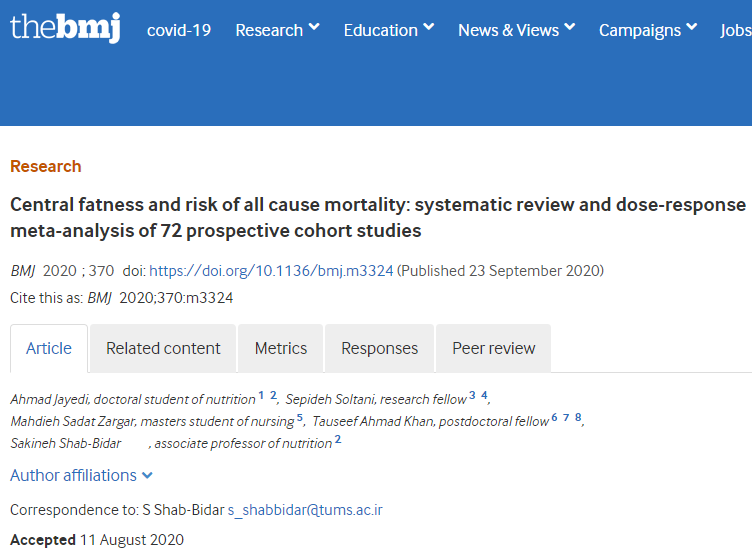Click affiliation footnote 5 after Mahdieh Sadat Zargar
Image resolution: width=752 pixels, height=553 pixels.
click(300, 418)
